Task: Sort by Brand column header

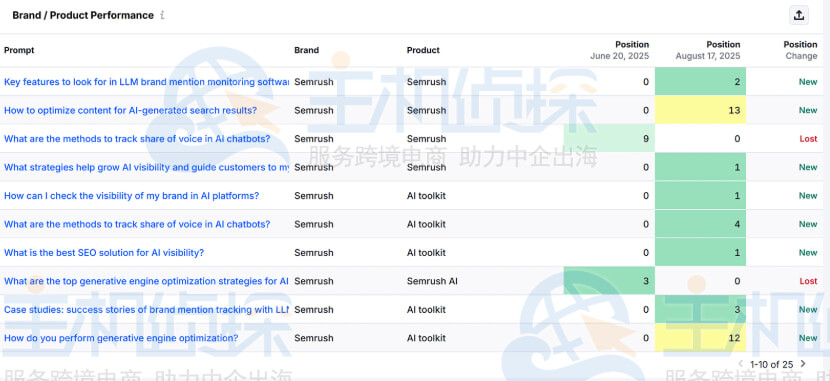Action: pyautogui.click(x=306, y=50)
